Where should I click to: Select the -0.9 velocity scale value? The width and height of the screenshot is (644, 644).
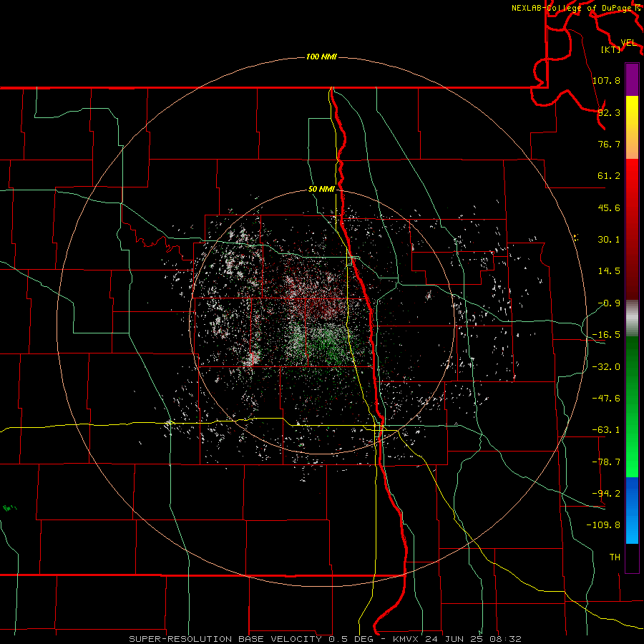(x=609, y=303)
